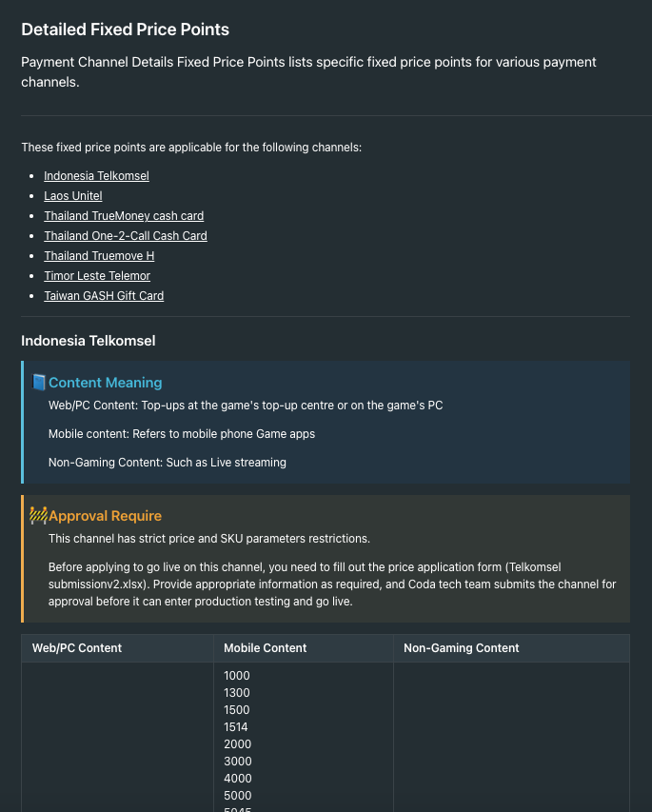Click the 1000 price point value
The image size is (652, 812).
point(237,676)
